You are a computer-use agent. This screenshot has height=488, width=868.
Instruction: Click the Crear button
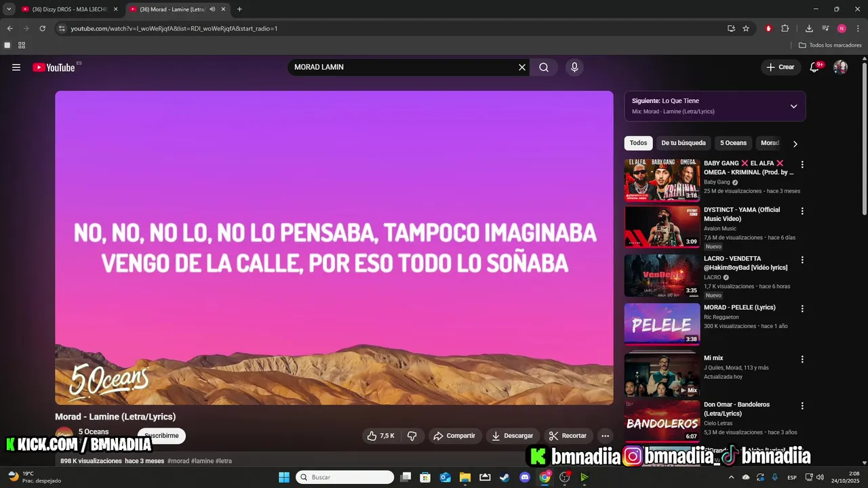pos(781,67)
